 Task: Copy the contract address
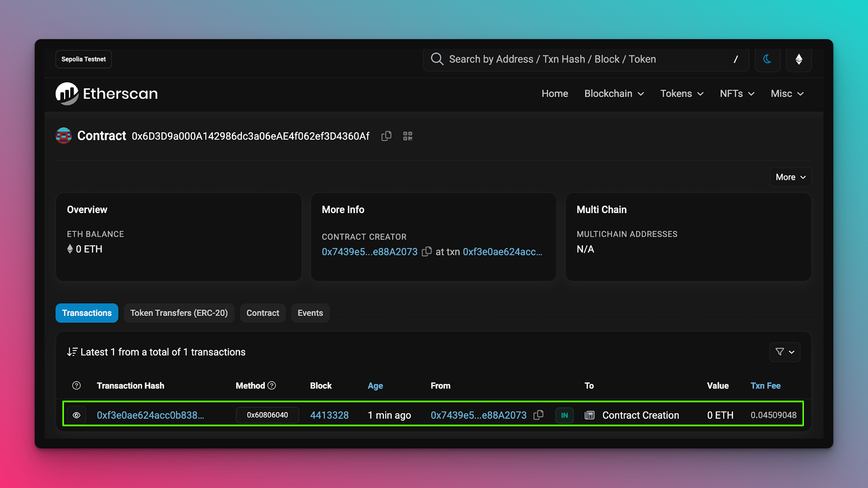coord(386,136)
